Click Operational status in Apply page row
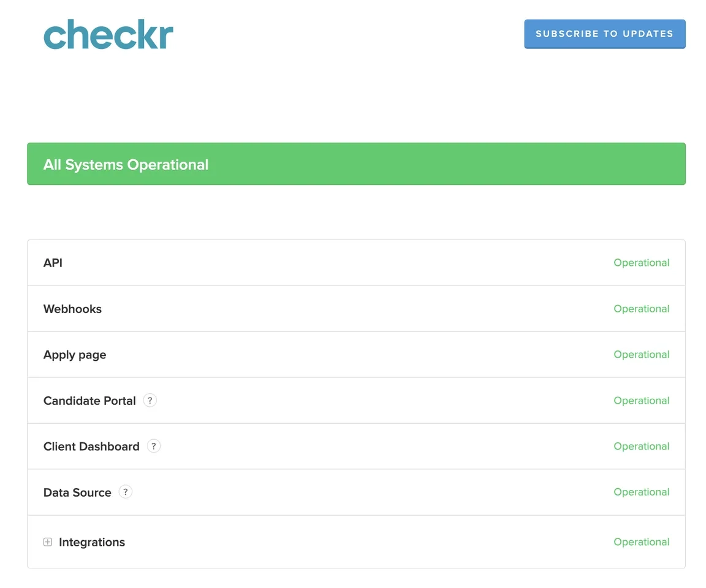706x588 pixels. pos(642,355)
